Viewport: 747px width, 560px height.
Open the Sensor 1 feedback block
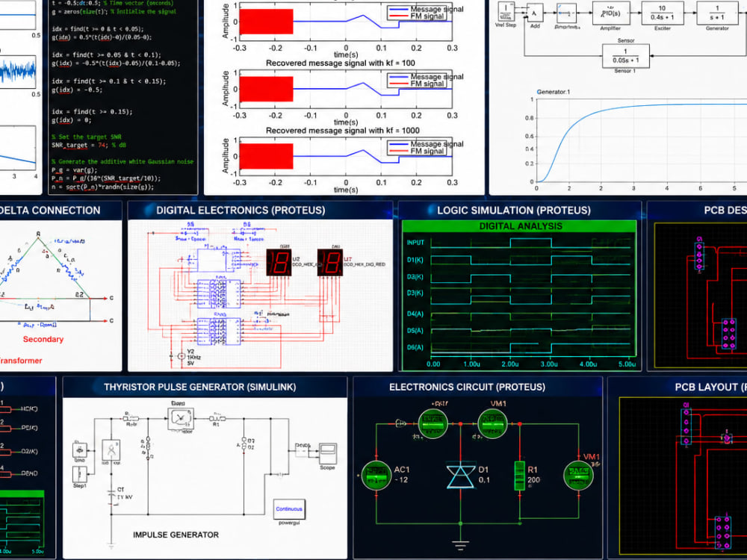(x=625, y=56)
